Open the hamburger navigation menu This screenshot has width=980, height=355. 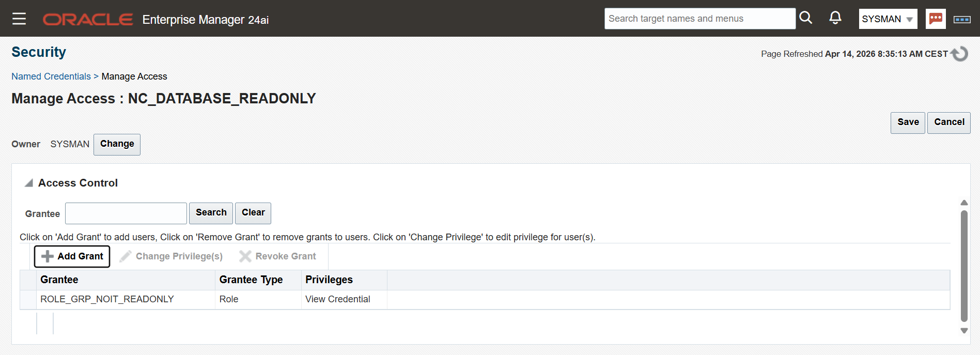click(x=19, y=19)
